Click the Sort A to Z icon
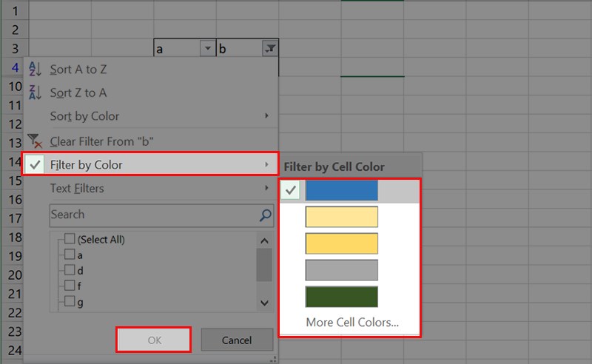The width and height of the screenshot is (592, 364). click(x=35, y=70)
